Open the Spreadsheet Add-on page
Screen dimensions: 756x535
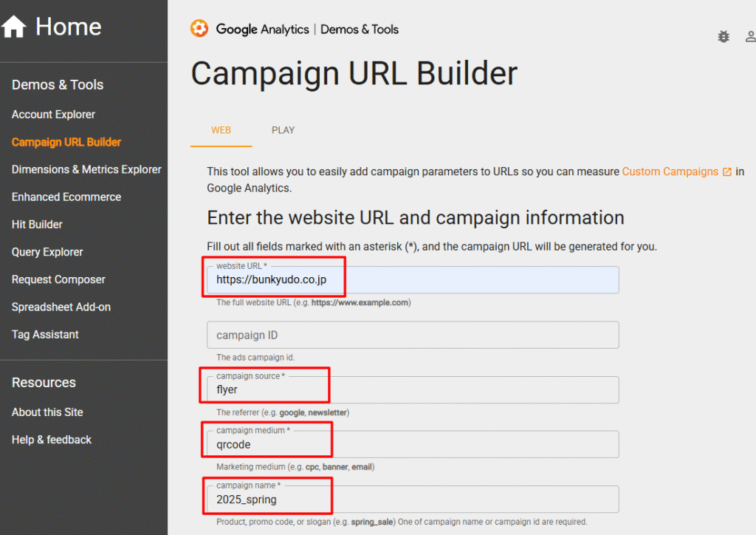61,307
